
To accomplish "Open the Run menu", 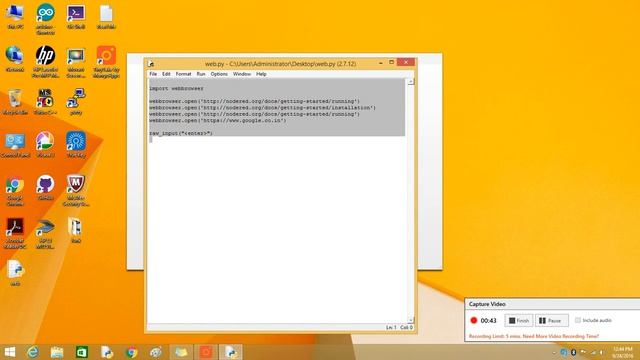I will (201, 74).
